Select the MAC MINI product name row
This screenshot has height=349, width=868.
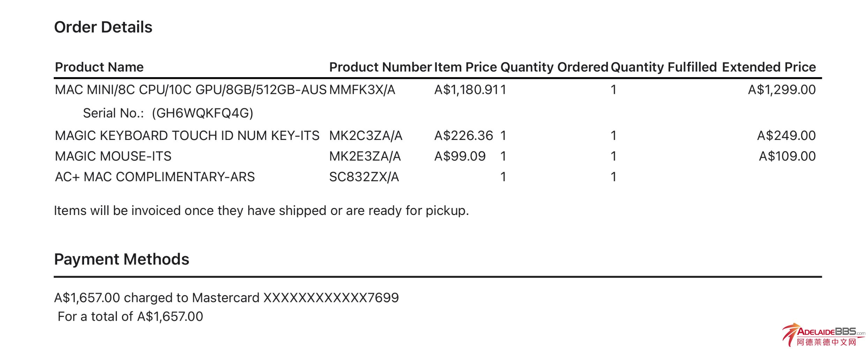click(190, 90)
